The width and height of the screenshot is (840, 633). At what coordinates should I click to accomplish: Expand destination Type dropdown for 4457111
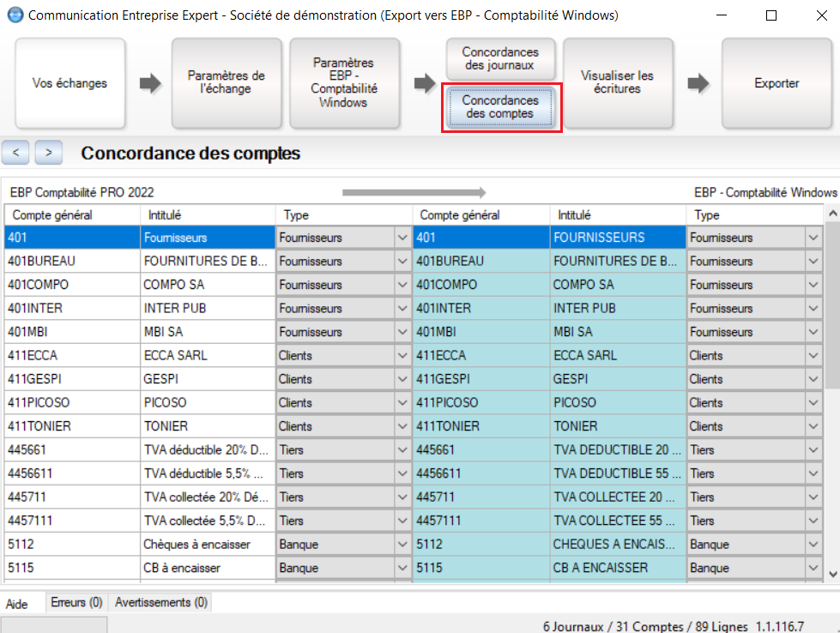tap(813, 521)
